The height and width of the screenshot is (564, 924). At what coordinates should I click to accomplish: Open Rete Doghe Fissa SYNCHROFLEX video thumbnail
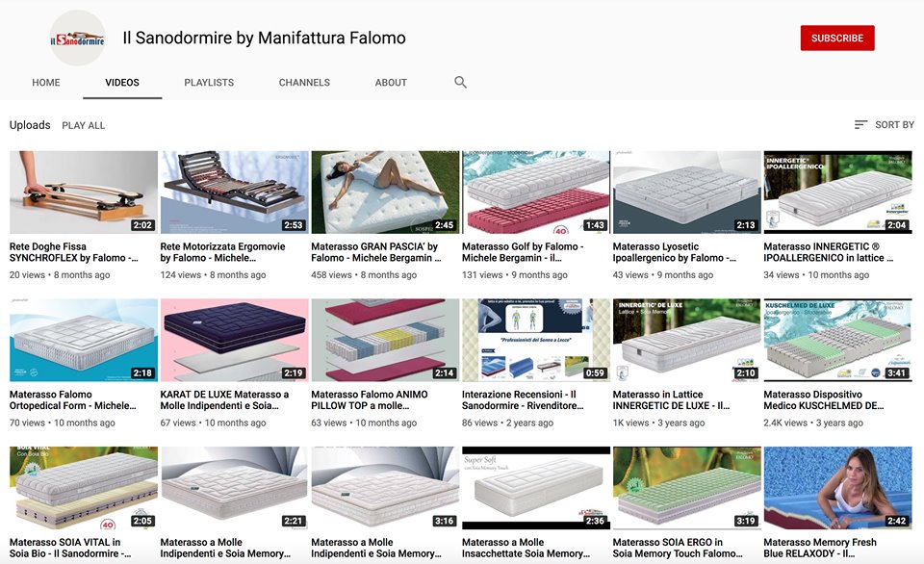click(84, 192)
